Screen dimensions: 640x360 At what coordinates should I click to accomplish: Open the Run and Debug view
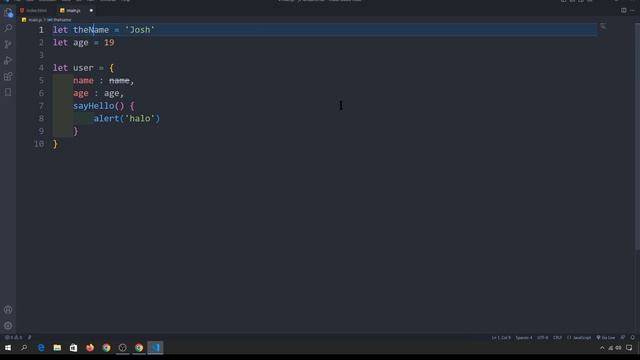click(8, 60)
